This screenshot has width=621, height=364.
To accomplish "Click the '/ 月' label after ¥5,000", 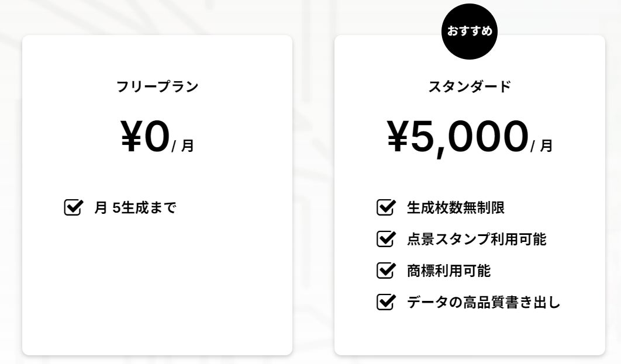I will coord(541,145).
